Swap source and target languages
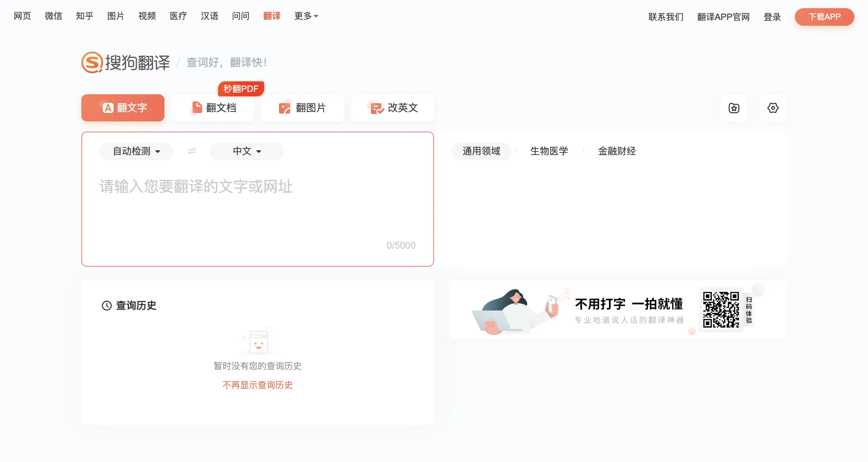The width and height of the screenshot is (868, 462). (192, 151)
